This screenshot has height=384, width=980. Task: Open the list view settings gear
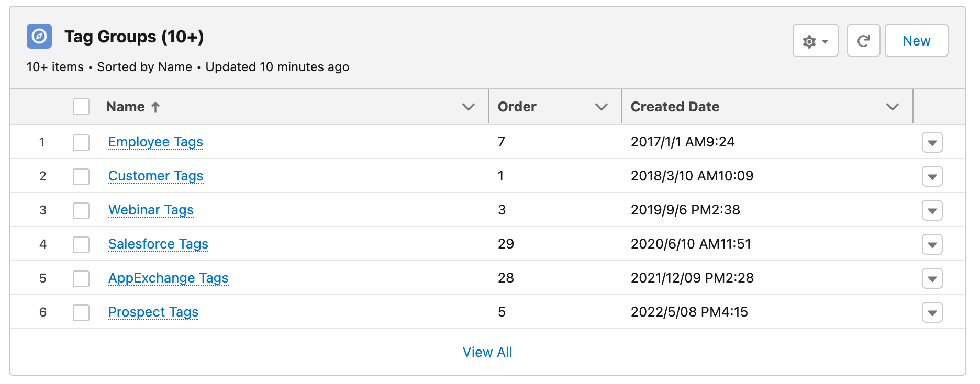815,41
